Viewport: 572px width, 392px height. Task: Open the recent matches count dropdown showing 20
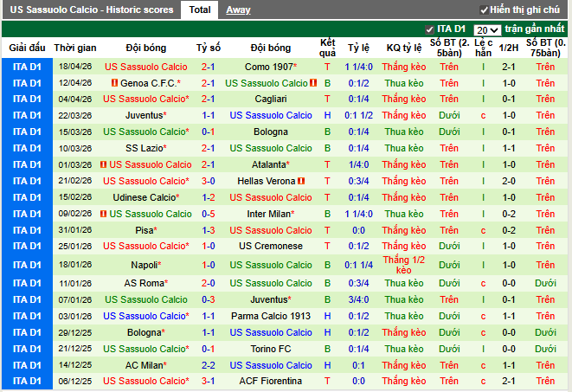pyautogui.click(x=486, y=30)
